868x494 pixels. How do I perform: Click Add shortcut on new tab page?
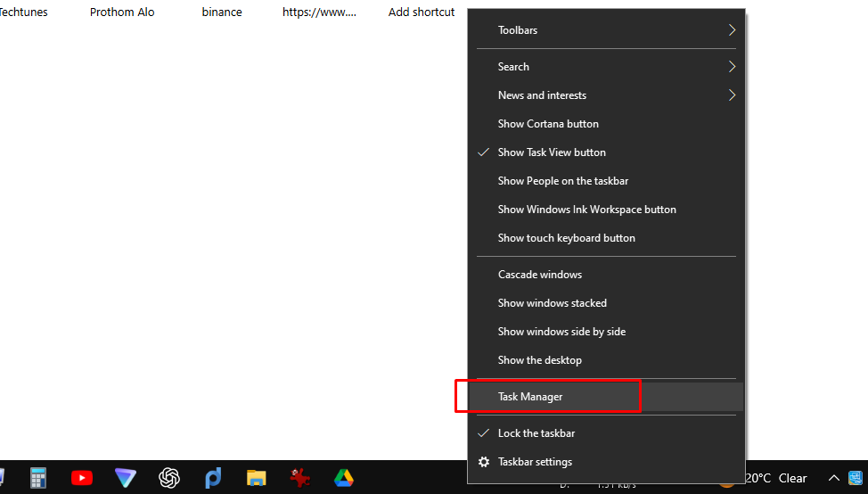click(422, 12)
